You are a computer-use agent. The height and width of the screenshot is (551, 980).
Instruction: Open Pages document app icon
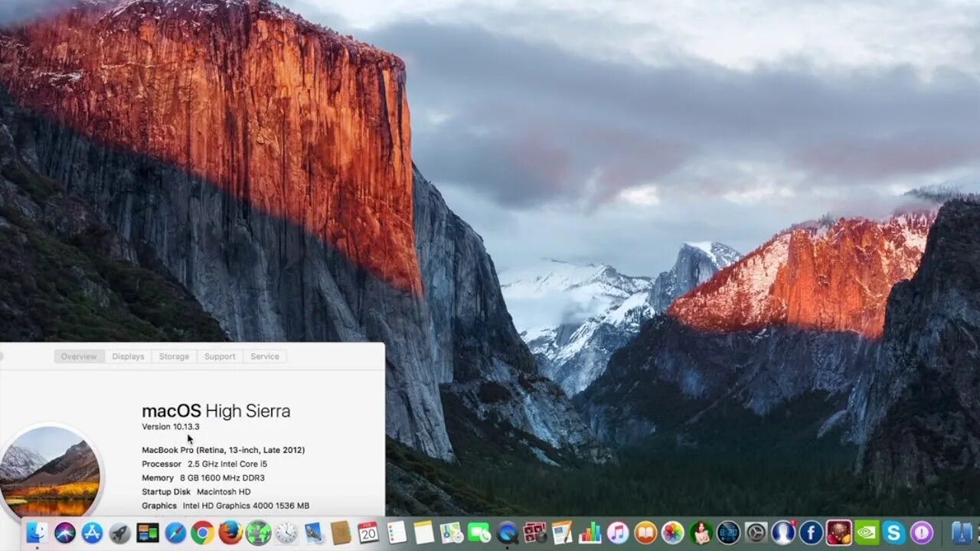(x=562, y=532)
